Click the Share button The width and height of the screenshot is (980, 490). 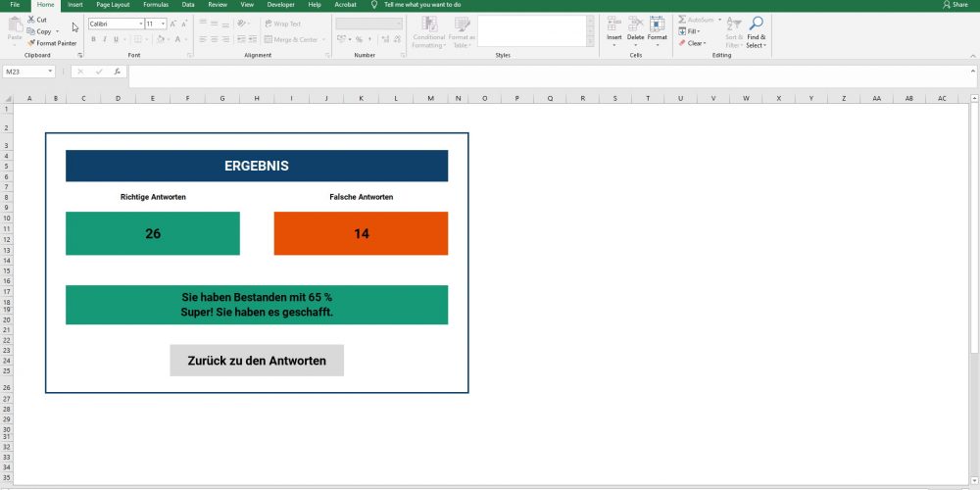tap(955, 4)
